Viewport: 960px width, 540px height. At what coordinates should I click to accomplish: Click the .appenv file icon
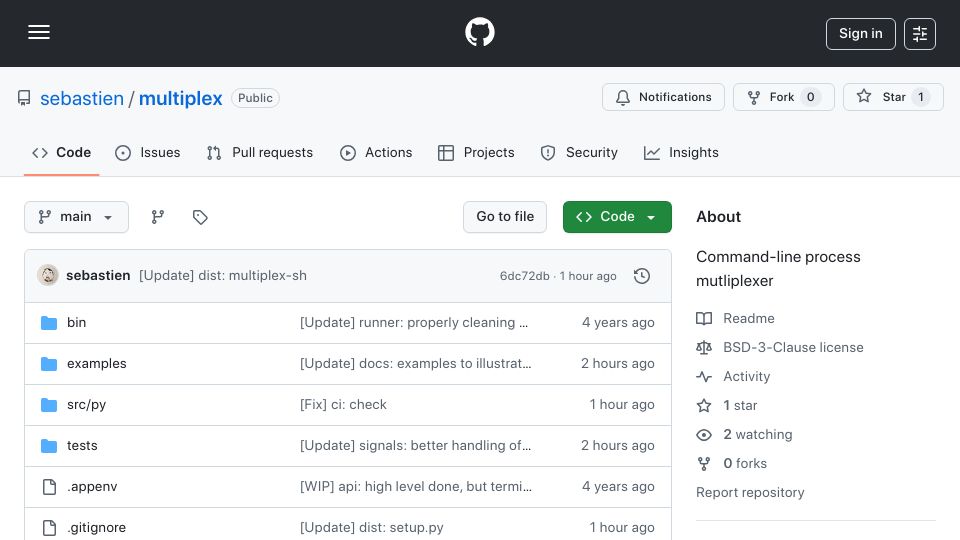tap(49, 487)
